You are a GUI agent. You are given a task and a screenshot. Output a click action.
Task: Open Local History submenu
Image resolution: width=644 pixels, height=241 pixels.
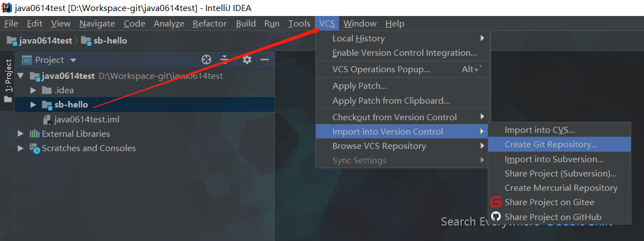pyautogui.click(x=358, y=39)
